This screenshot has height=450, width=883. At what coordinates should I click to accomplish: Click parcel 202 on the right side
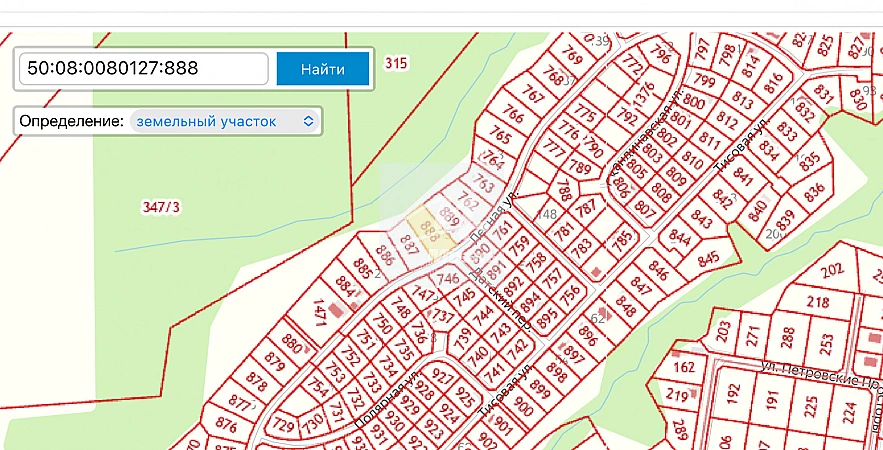(832, 271)
